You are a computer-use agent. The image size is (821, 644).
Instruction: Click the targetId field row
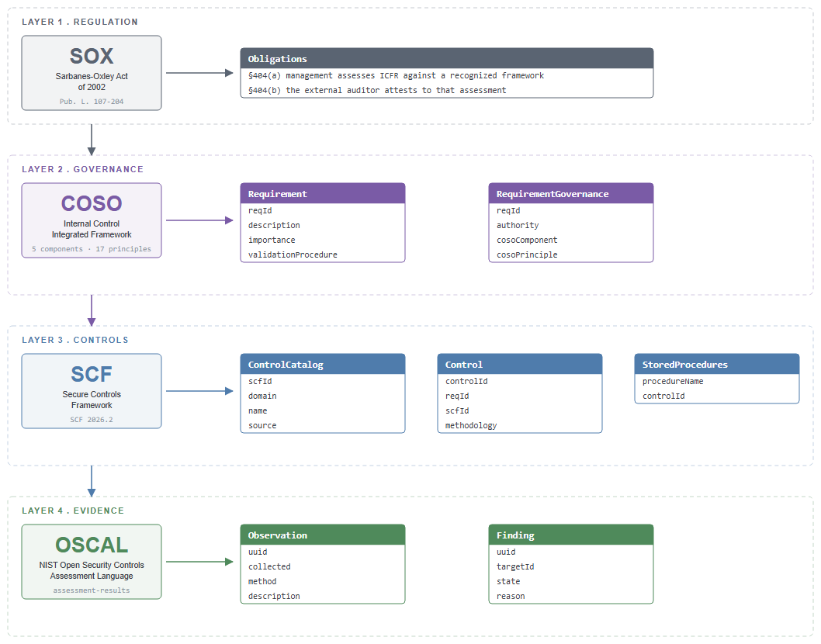[570, 567]
